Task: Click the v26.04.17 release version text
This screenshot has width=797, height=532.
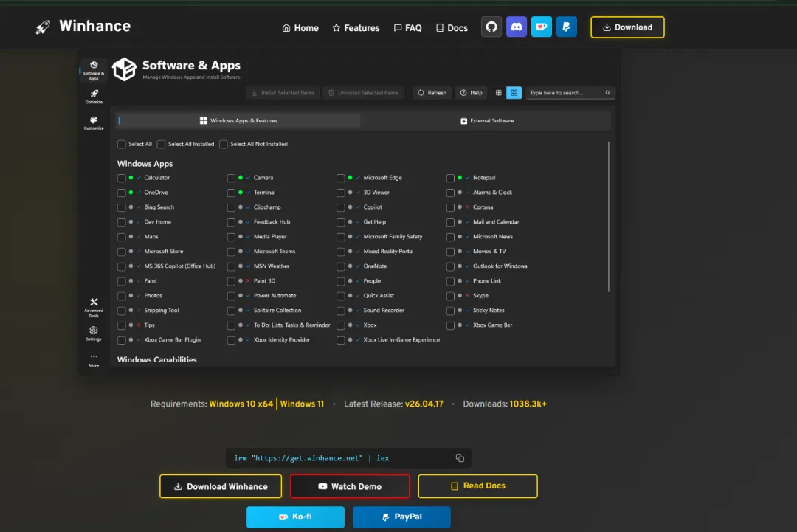Action: 424,404
